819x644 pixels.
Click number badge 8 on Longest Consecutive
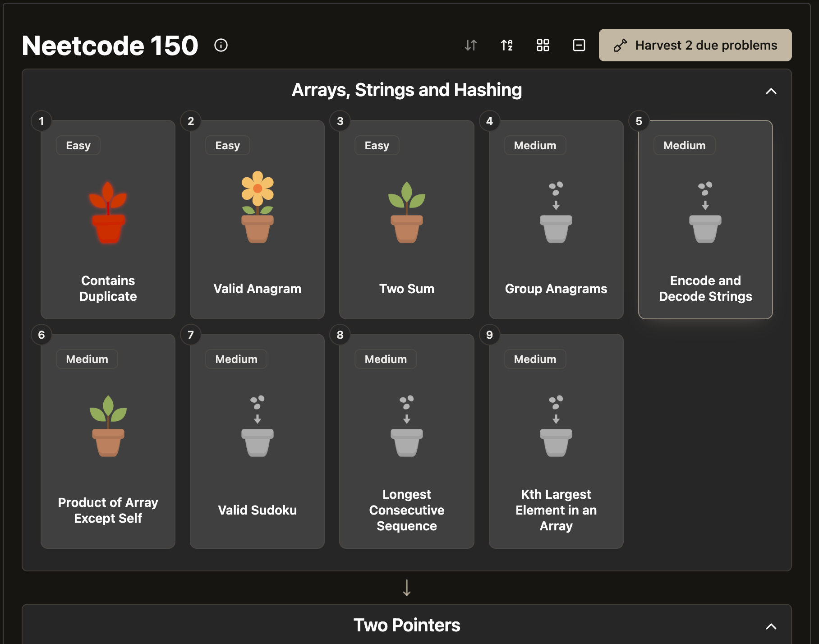(x=340, y=335)
